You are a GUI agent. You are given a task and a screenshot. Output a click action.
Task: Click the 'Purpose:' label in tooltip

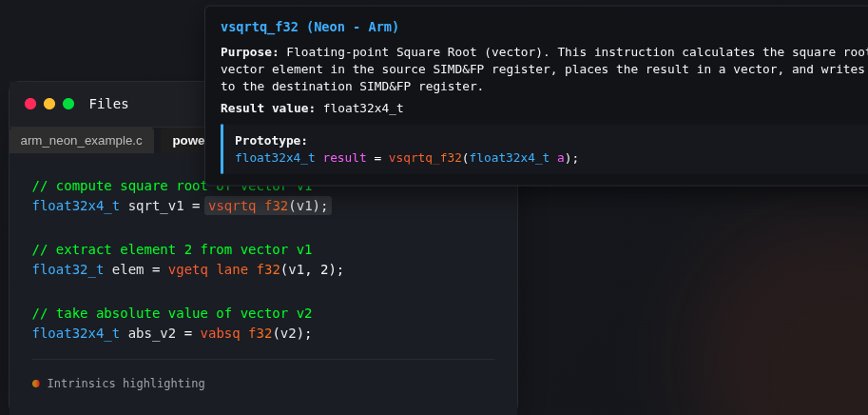pyautogui.click(x=250, y=52)
